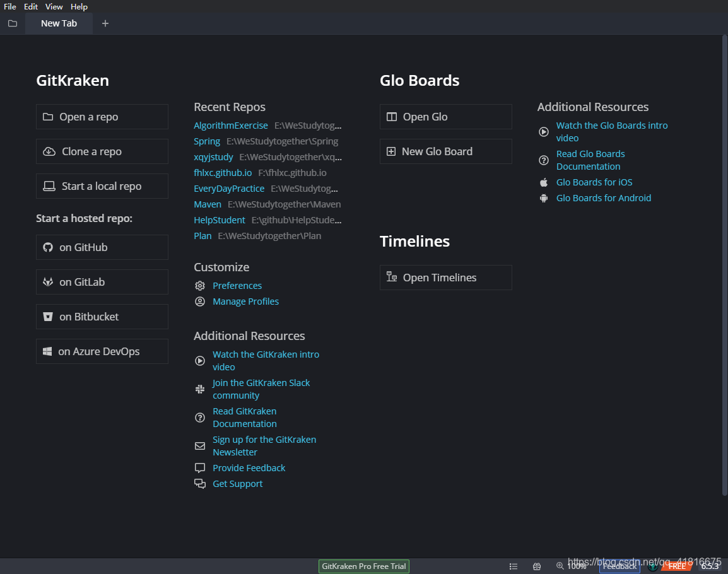
Task: Click GitKraken Pro Free Trial button
Action: [x=364, y=566]
